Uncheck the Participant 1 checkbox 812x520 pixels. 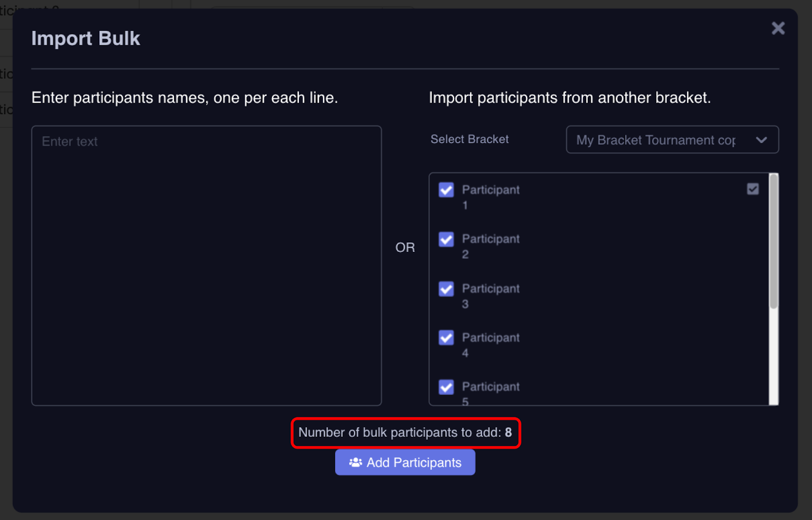(446, 190)
